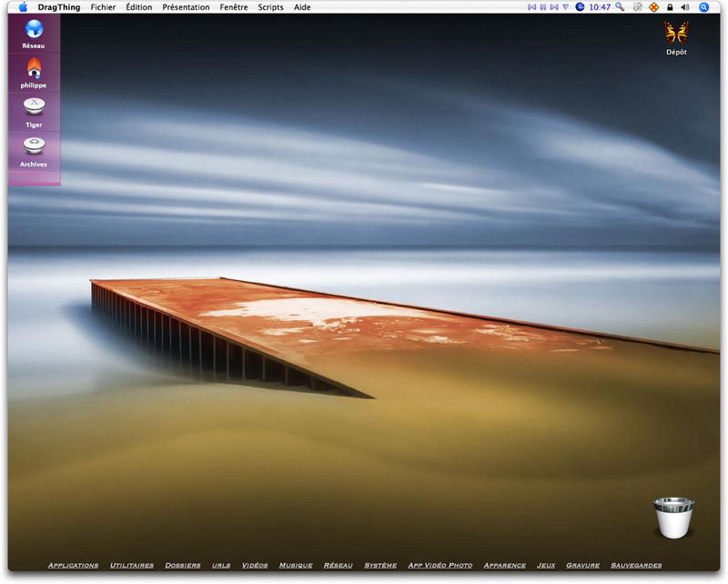Click the Spotlight search icon
This screenshot has height=584, width=728.
(703, 7)
